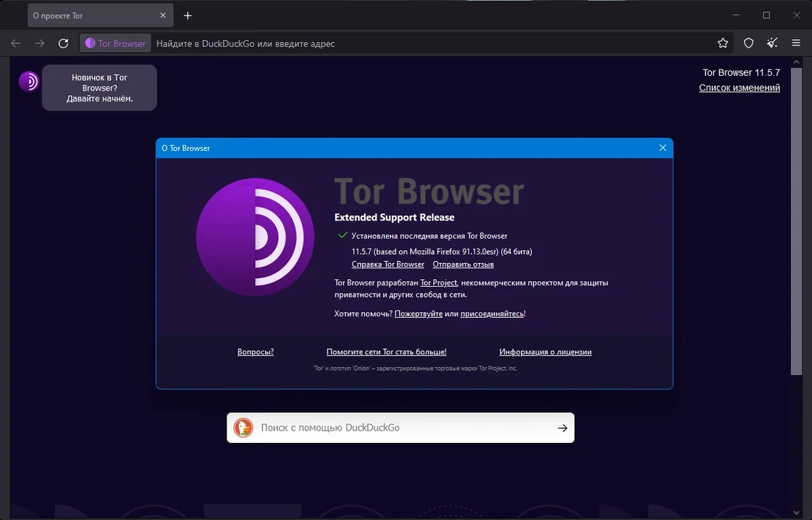Click the "Поиск с помощью DuckDuckGo" search field
This screenshot has height=520, width=812.
pos(402,428)
